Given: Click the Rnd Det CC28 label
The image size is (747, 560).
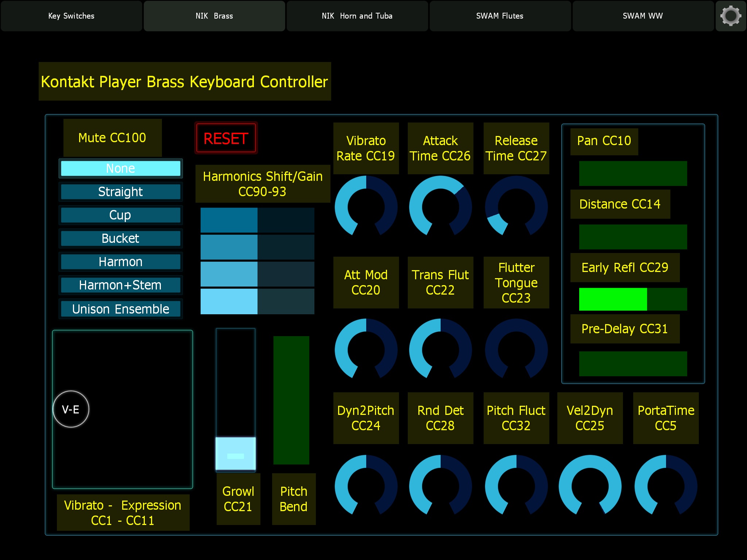Looking at the screenshot, I should point(441,418).
